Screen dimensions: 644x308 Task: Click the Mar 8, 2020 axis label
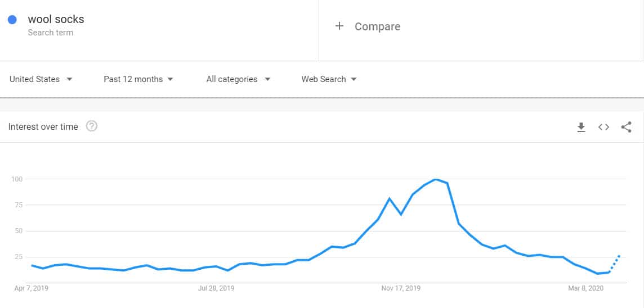(x=586, y=288)
